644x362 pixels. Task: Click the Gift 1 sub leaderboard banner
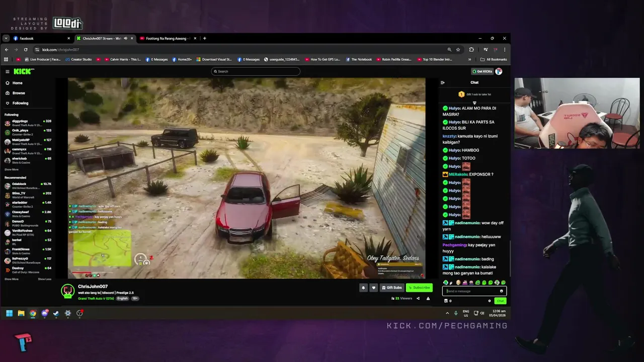[474, 94]
